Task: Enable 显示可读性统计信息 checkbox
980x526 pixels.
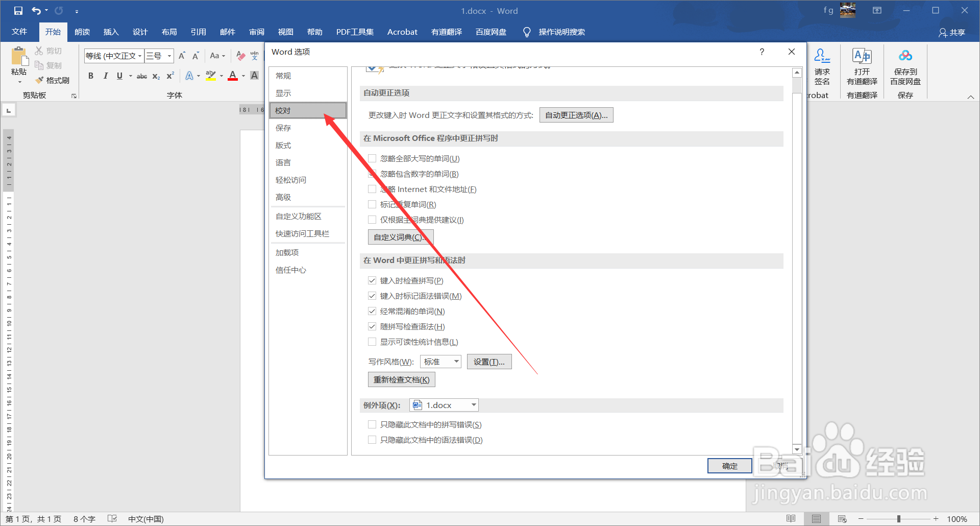Action: pyautogui.click(x=372, y=342)
